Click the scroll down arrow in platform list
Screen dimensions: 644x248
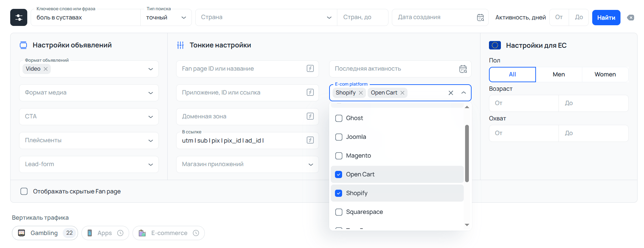pos(467,225)
